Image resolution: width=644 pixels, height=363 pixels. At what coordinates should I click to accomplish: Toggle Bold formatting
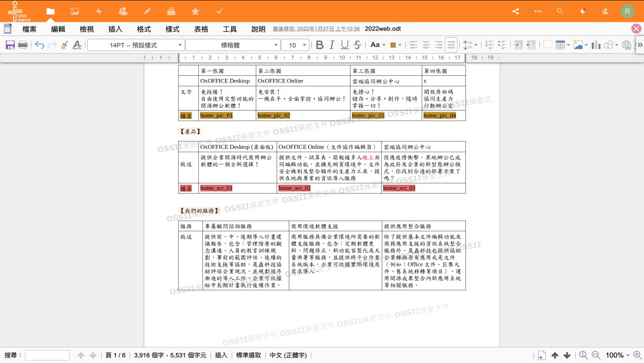[x=319, y=45]
